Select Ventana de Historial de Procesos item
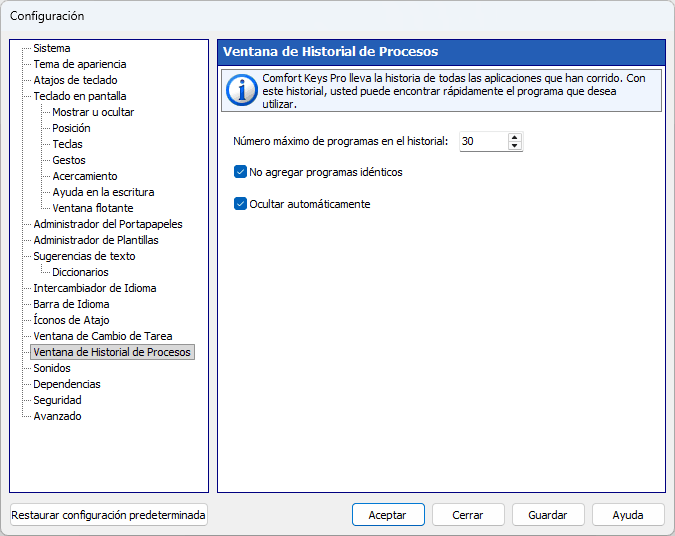The image size is (675, 536). [112, 352]
